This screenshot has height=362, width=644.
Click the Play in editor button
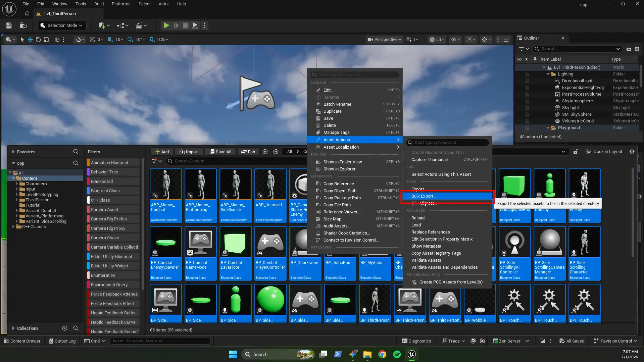pyautogui.click(x=166, y=25)
